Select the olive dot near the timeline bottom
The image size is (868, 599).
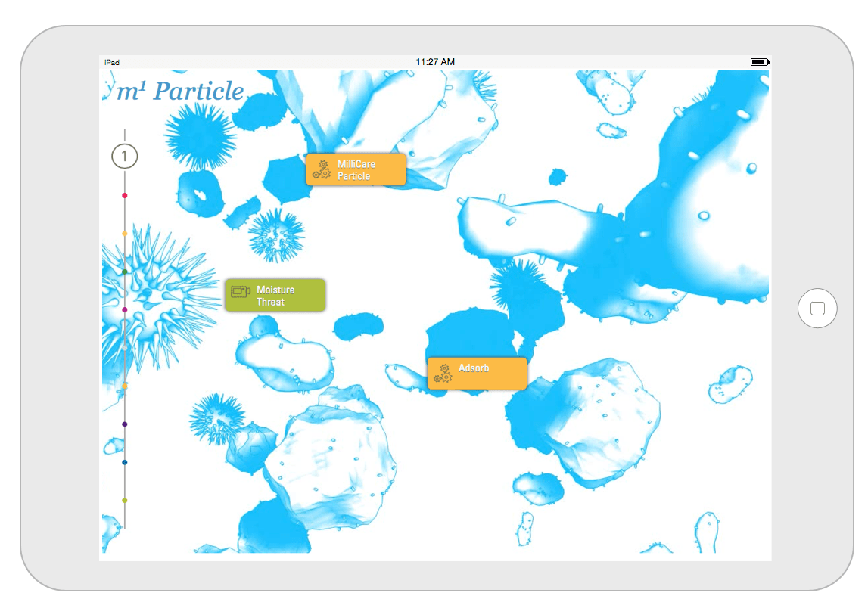tap(123, 500)
